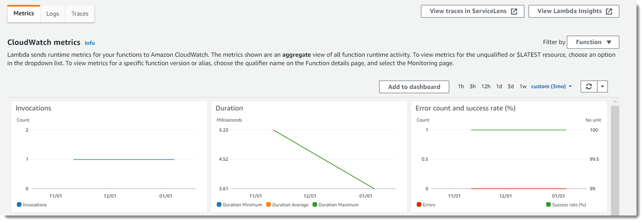Open the refresh options dropdown arrow
Viewport: 644px width, 223px height.
click(602, 87)
